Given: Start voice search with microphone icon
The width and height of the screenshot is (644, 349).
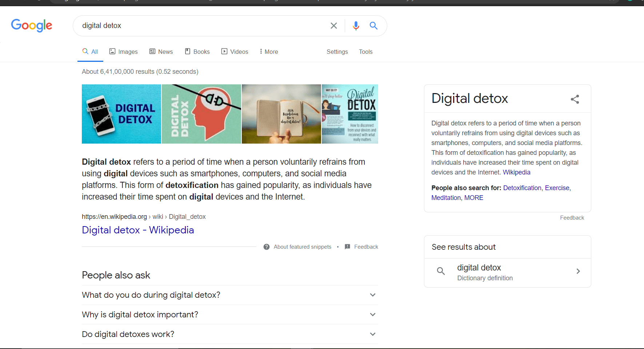Looking at the screenshot, I should (x=356, y=25).
